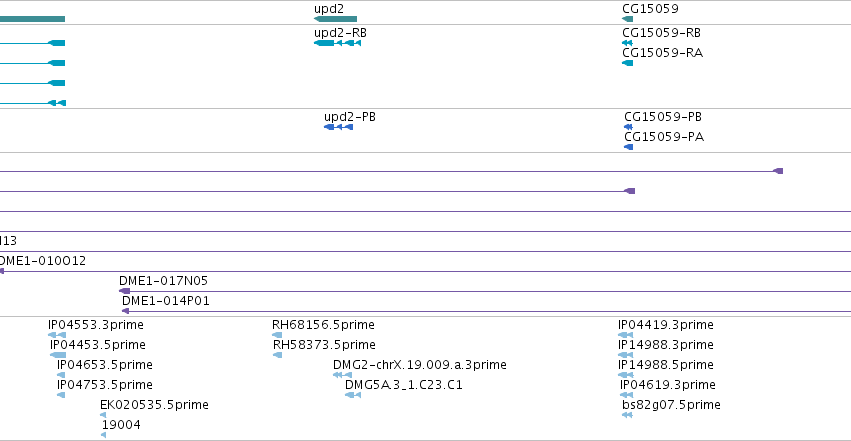Click the upd2-RB transcript glyph
Image resolution: width=851 pixels, height=441 pixels.
tap(338, 43)
